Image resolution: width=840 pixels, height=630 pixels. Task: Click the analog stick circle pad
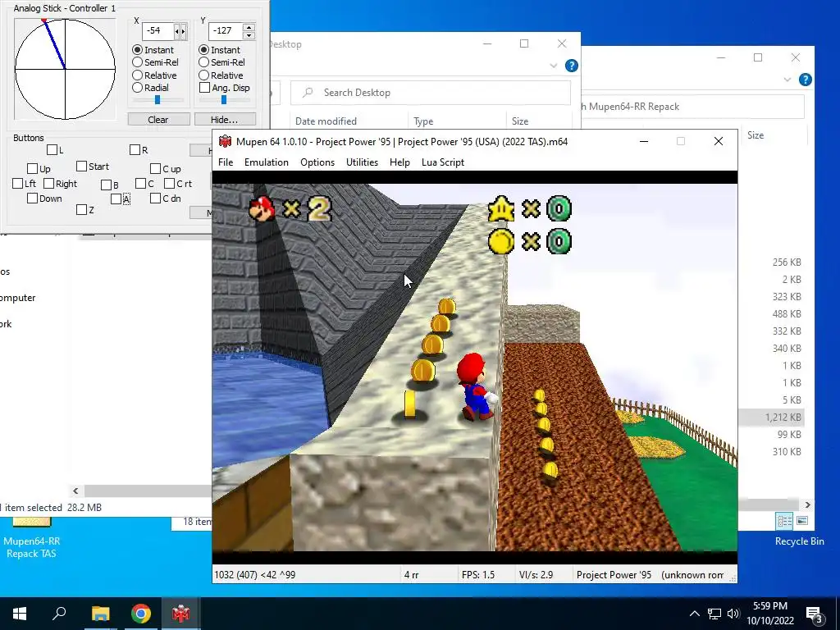pos(65,69)
